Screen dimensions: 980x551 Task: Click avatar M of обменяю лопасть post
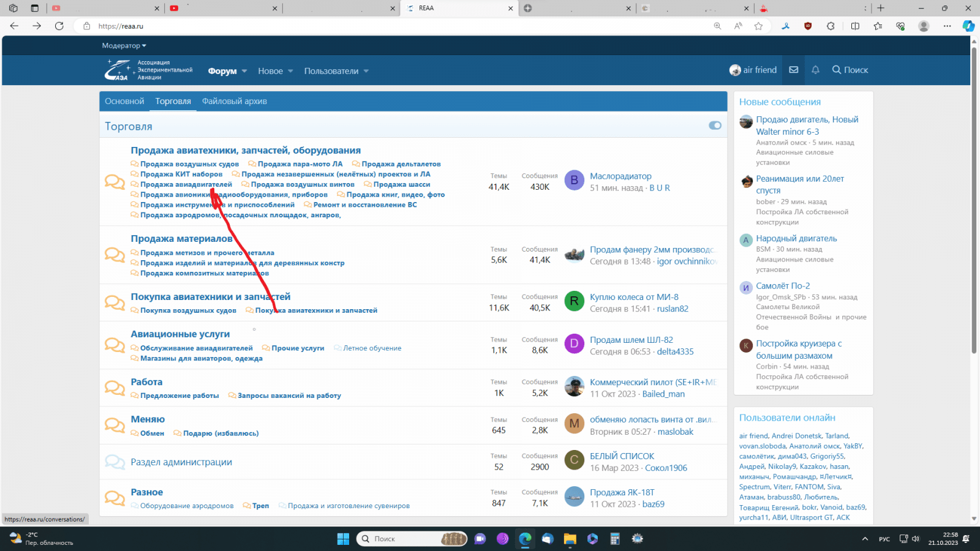coord(574,423)
